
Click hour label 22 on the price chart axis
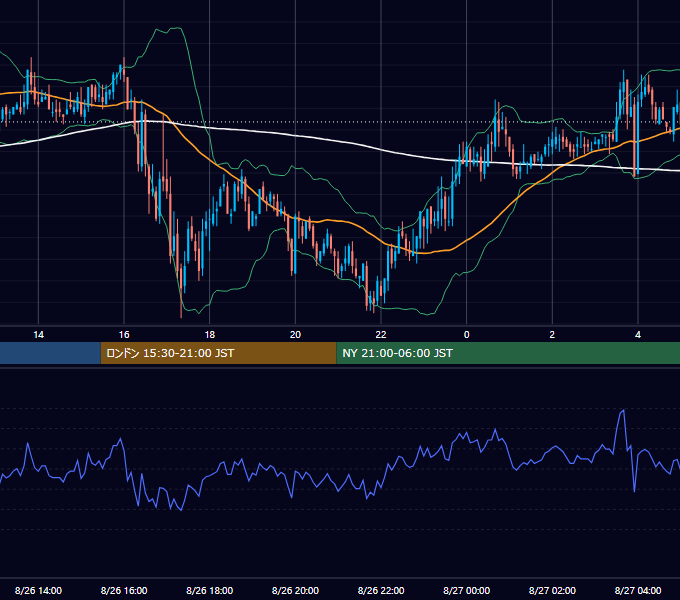click(x=381, y=335)
